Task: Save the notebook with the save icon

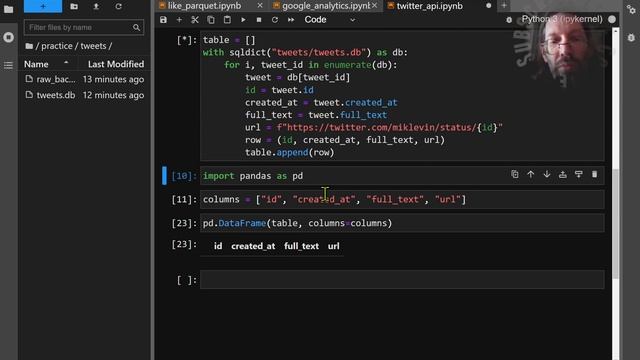Action: tap(163, 20)
